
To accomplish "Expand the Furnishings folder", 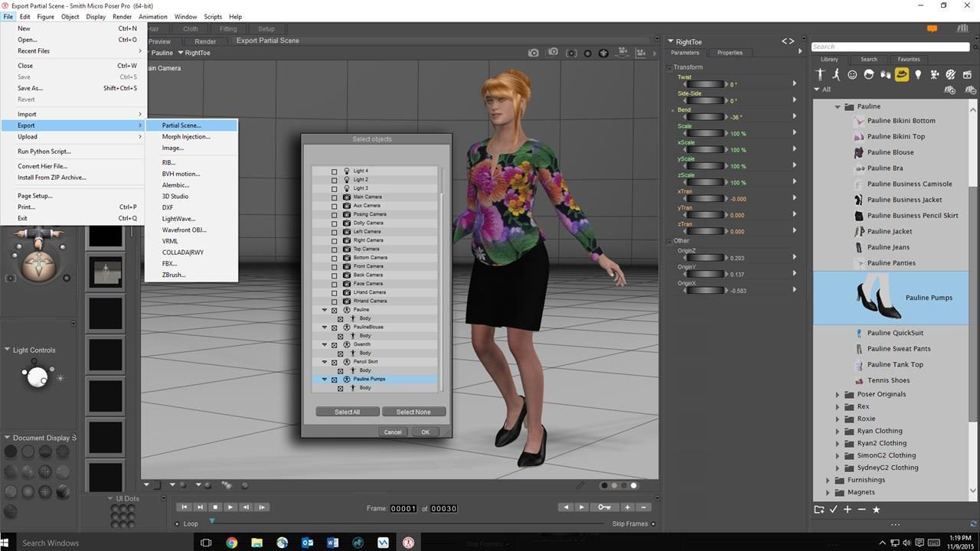I will (x=828, y=480).
